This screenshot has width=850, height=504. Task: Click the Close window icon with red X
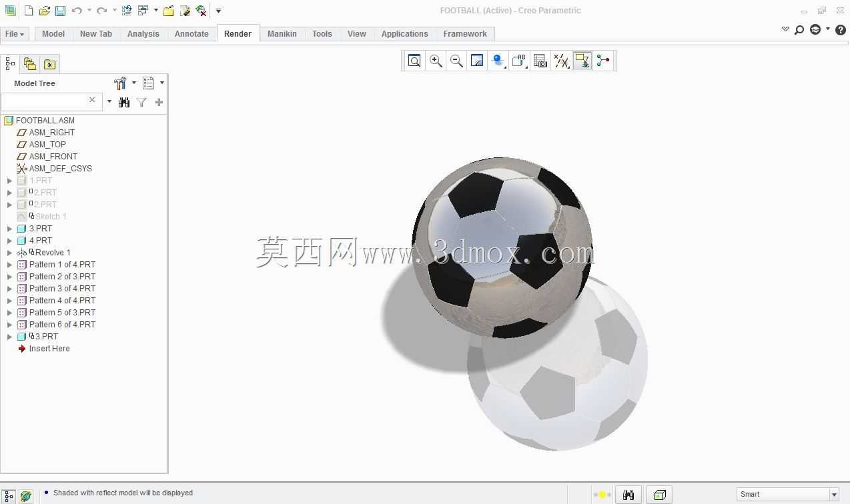(x=200, y=11)
